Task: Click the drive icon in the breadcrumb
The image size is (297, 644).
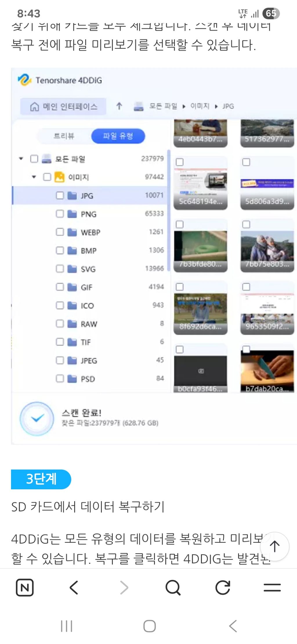Action: pyautogui.click(x=139, y=107)
